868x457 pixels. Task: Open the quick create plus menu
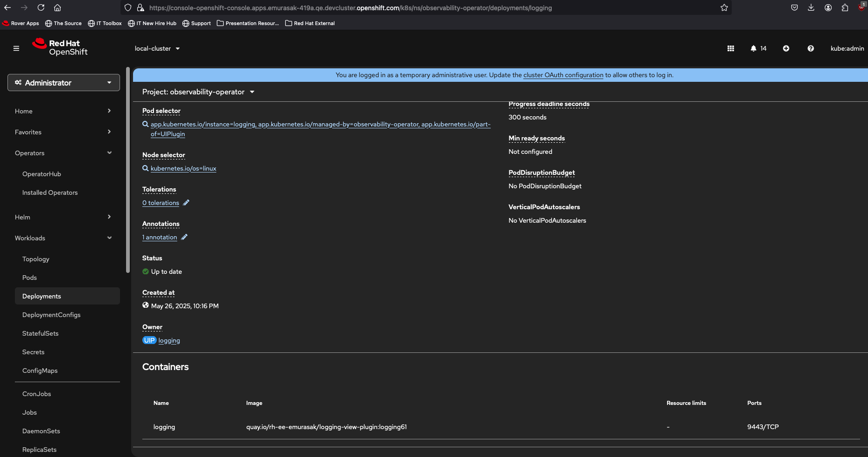click(786, 48)
